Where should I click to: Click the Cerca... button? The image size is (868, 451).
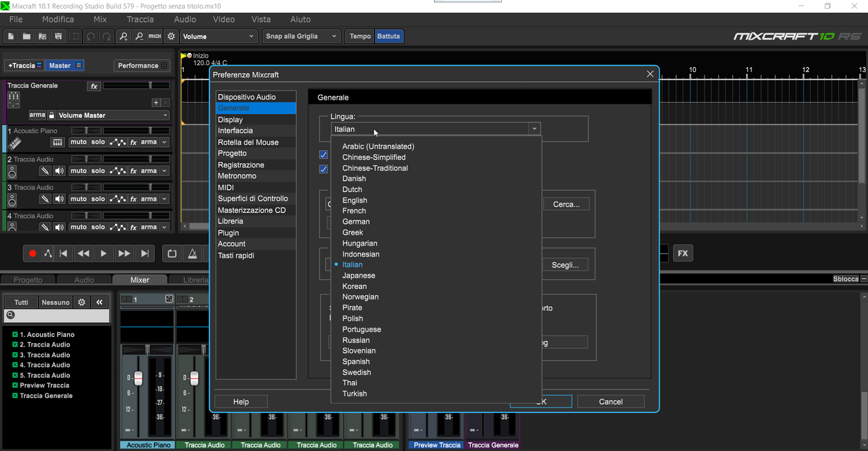pos(566,204)
